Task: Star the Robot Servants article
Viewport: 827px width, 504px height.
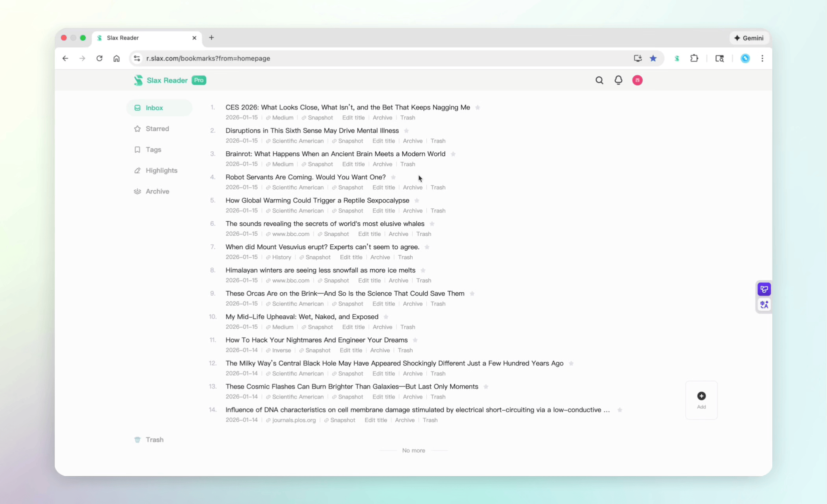Action: click(x=393, y=177)
